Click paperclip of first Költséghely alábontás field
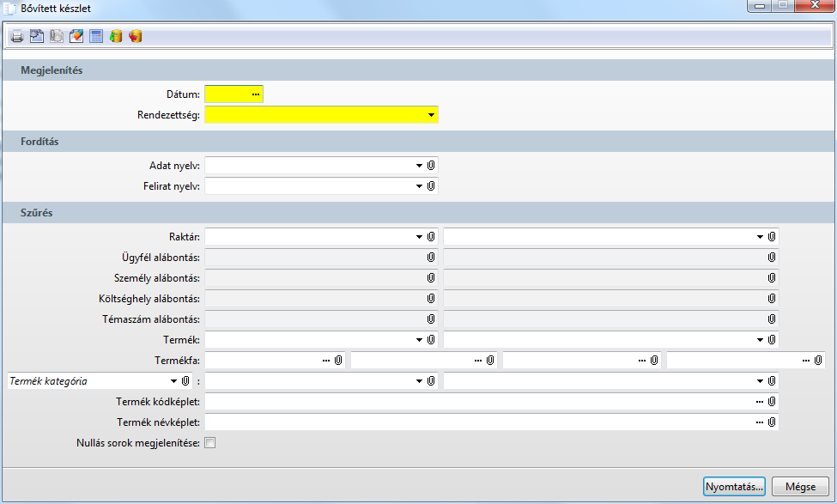 pos(431,299)
